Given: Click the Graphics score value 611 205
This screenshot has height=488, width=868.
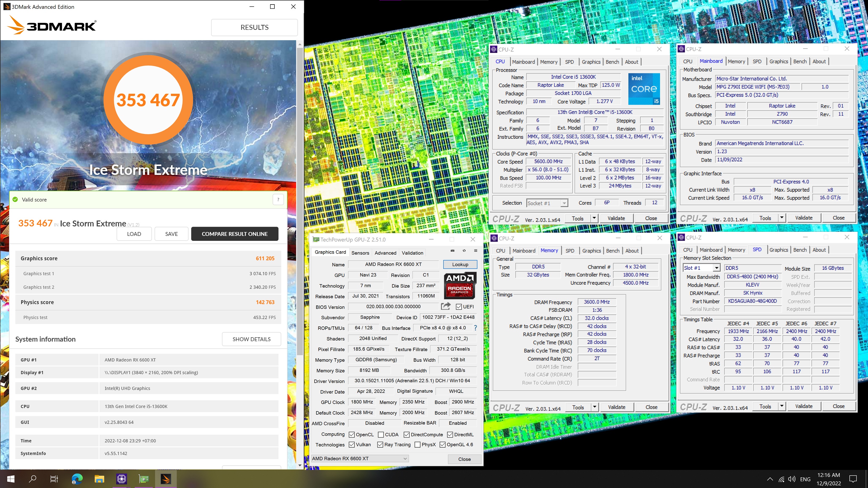Looking at the screenshot, I should [265, 258].
